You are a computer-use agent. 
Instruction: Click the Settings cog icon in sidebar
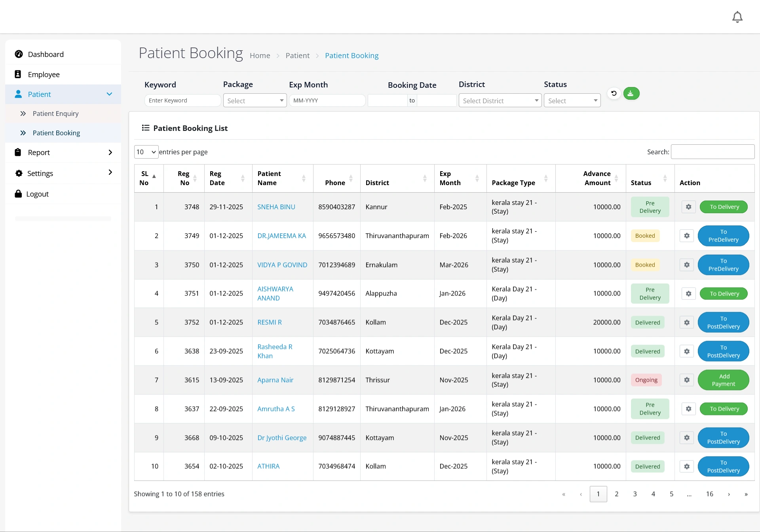tap(19, 173)
